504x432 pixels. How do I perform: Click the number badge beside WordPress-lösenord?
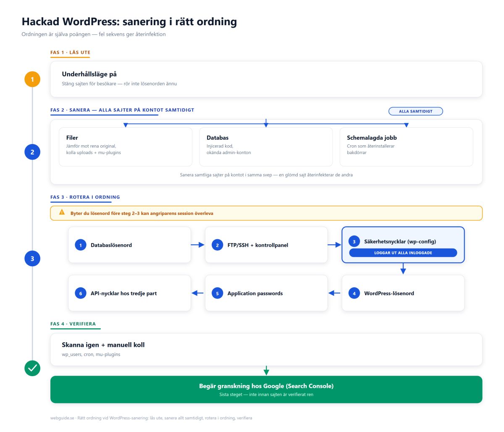pos(354,293)
